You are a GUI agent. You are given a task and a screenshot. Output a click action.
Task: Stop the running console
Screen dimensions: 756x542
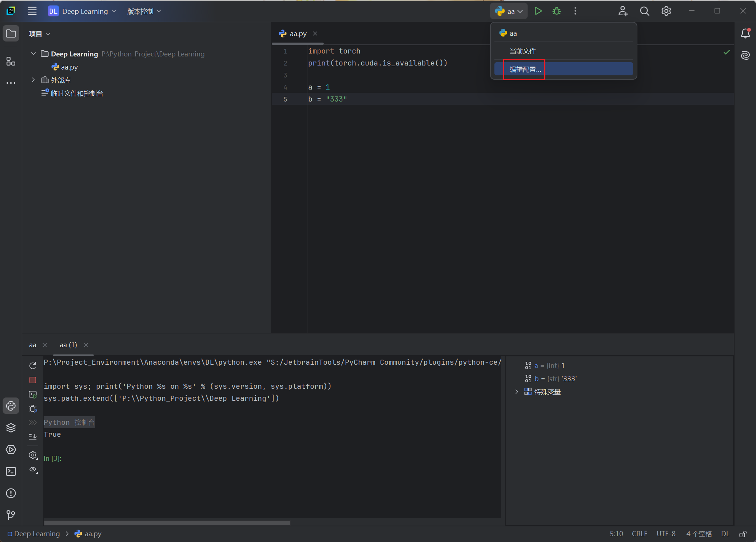coord(33,380)
